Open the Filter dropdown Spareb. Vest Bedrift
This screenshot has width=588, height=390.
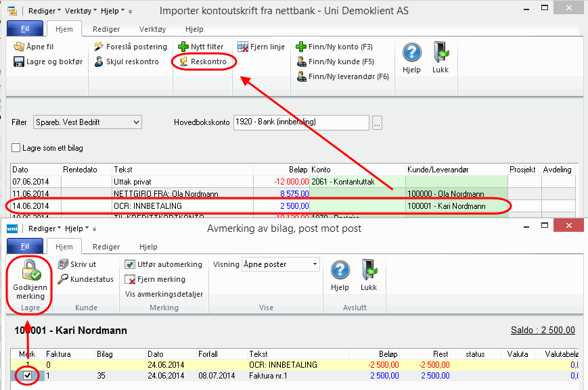click(87, 122)
